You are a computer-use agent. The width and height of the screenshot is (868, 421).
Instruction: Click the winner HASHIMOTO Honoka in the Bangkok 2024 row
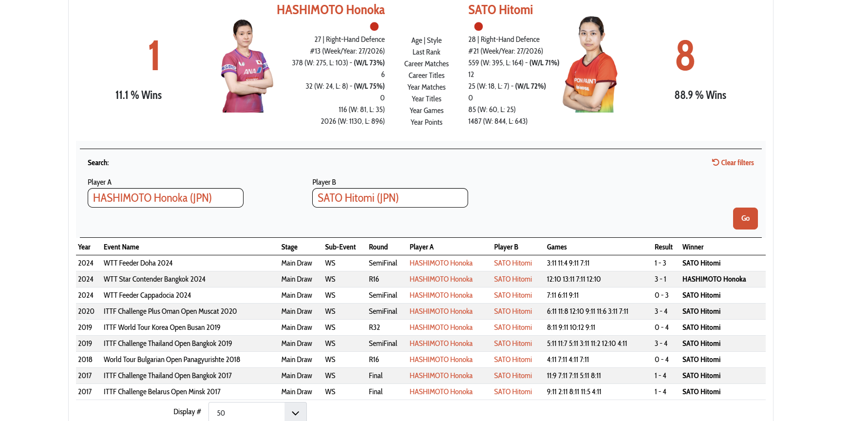[x=714, y=279]
